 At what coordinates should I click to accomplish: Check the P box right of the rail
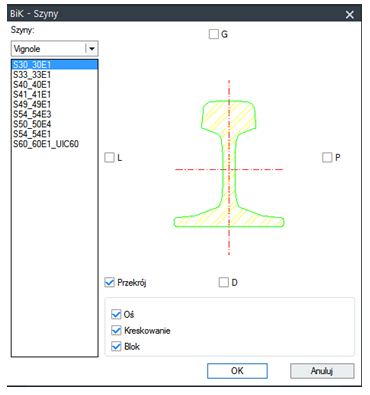327,157
